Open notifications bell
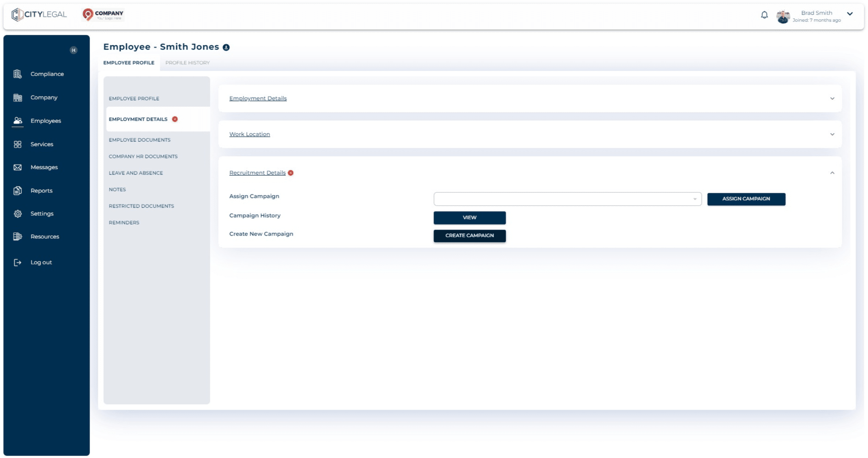 click(x=764, y=15)
